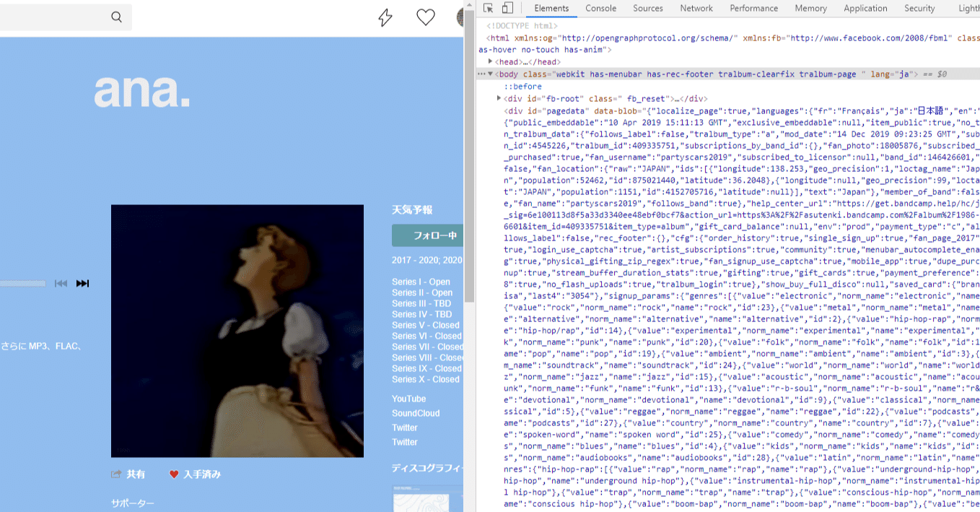980x512 pixels.
Task: Open the YouTube link
Action: (409, 399)
